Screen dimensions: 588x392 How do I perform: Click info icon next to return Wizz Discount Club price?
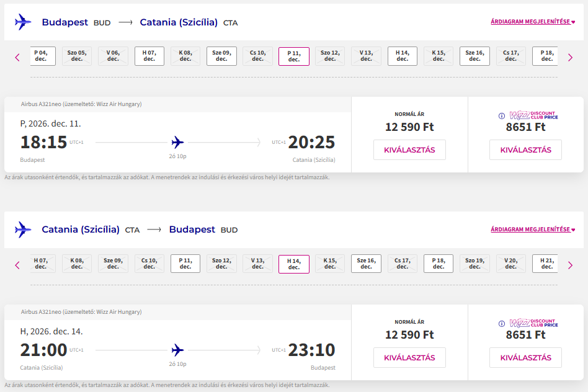point(502,324)
